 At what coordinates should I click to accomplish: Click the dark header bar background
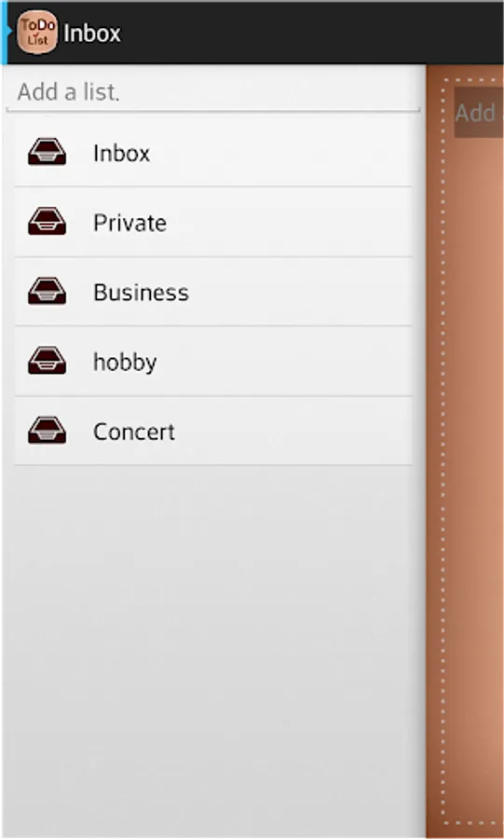tap(310, 32)
